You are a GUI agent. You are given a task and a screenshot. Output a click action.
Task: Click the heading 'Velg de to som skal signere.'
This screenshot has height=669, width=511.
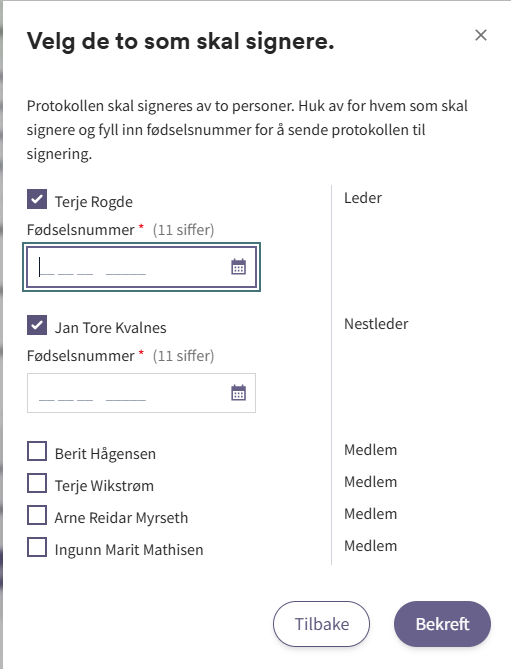click(180, 41)
